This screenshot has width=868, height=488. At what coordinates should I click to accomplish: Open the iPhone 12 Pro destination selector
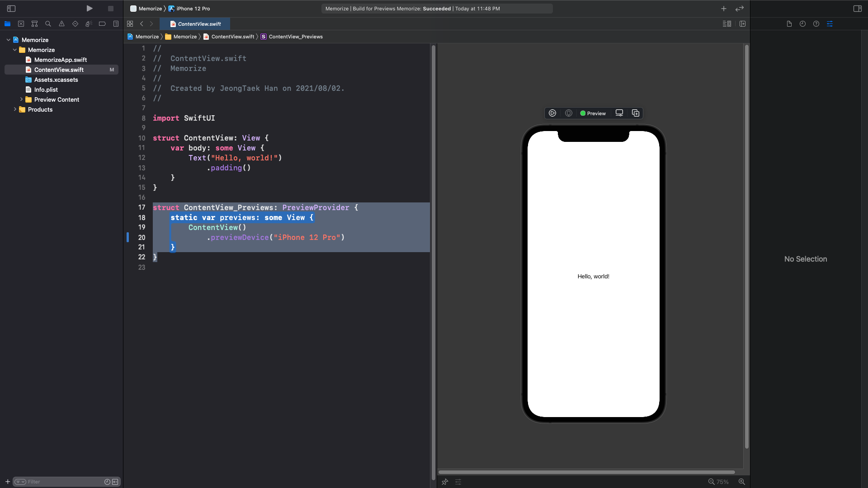pyautogui.click(x=193, y=9)
